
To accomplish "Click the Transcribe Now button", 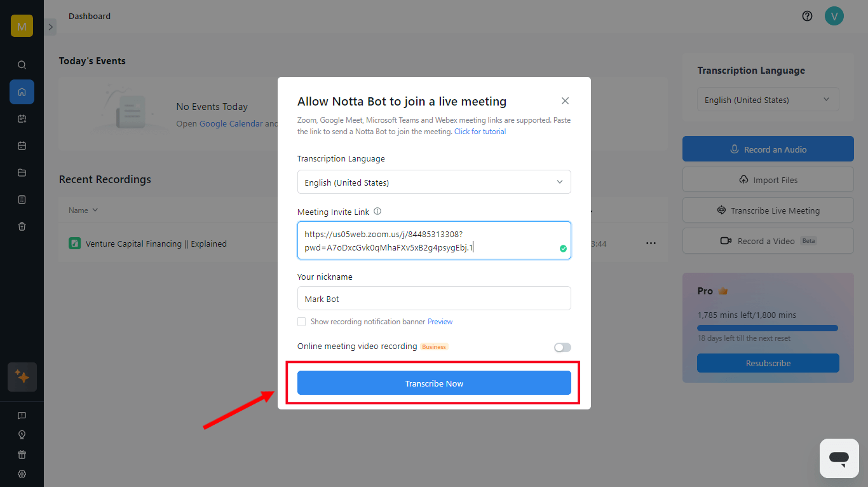I will 434,383.
